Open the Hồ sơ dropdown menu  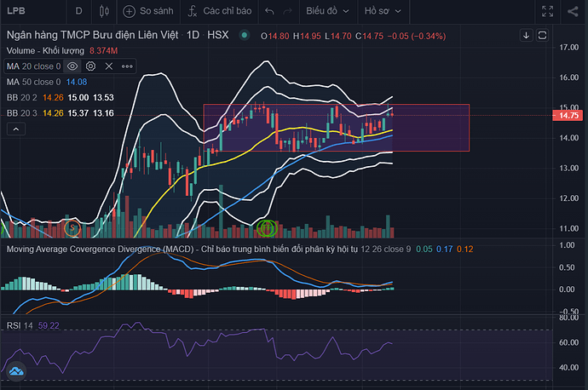tap(383, 11)
